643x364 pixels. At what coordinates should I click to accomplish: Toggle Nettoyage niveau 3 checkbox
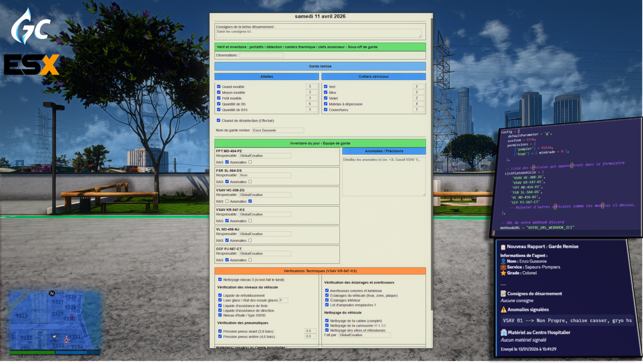(220, 280)
